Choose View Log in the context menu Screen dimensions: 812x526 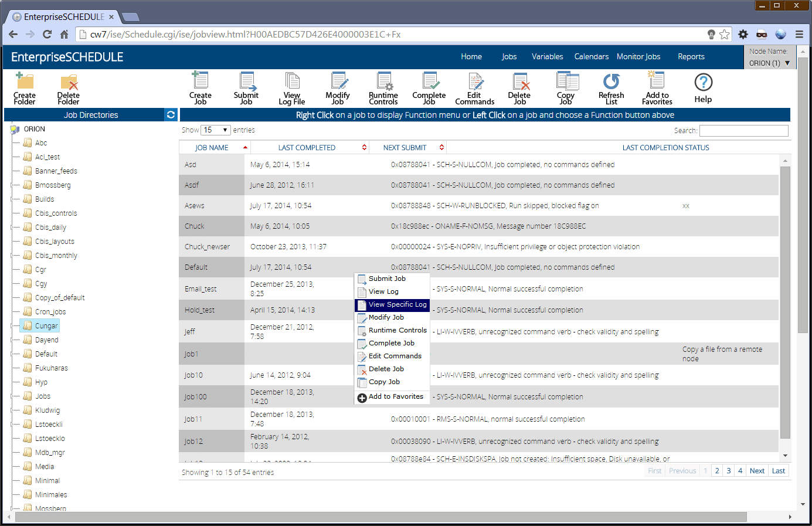(392, 291)
